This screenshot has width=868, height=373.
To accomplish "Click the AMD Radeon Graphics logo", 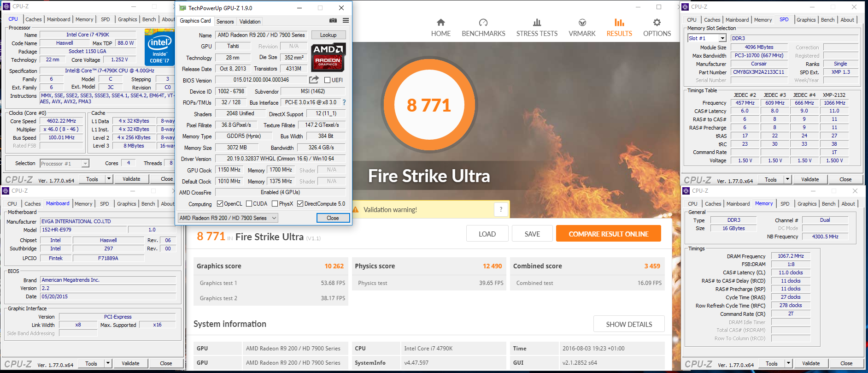I will coord(328,58).
